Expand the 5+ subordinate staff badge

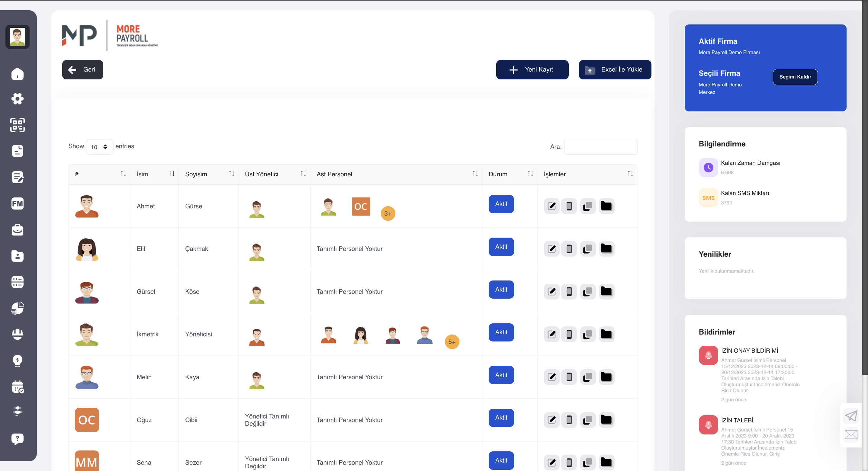[x=452, y=342]
